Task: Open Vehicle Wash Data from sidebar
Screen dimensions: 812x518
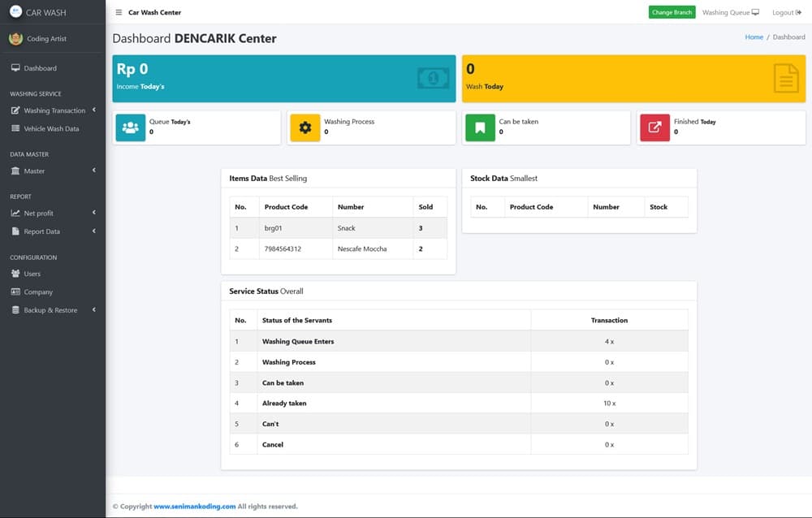Action: coord(51,128)
